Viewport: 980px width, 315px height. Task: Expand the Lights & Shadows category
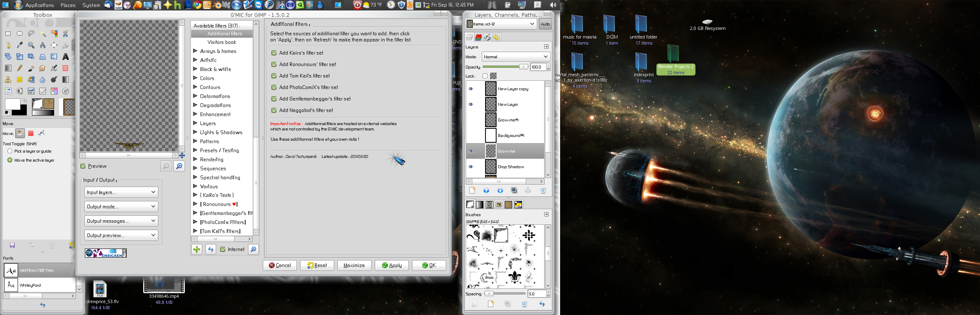pos(196,132)
